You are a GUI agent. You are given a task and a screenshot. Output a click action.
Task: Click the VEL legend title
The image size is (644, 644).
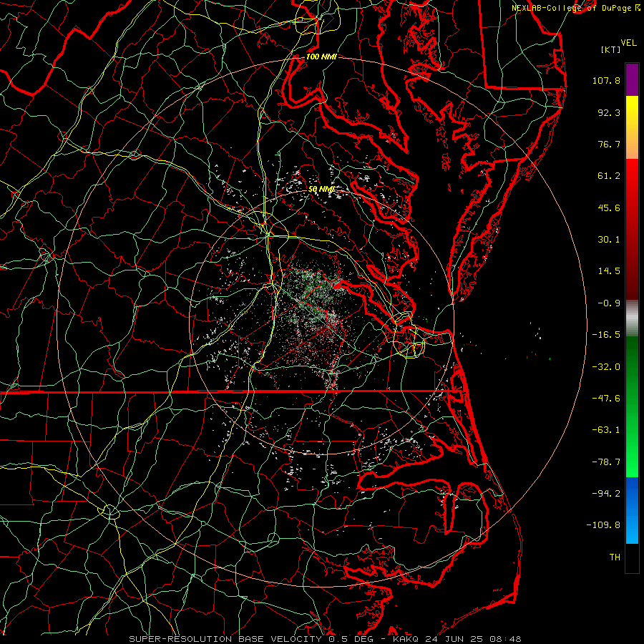[629, 42]
